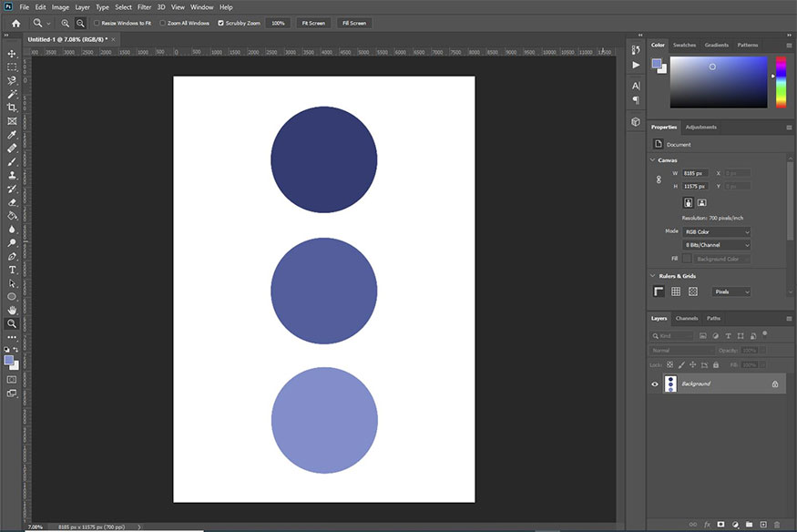Select the Frame tool
This screenshot has height=532, width=797.
[12, 121]
